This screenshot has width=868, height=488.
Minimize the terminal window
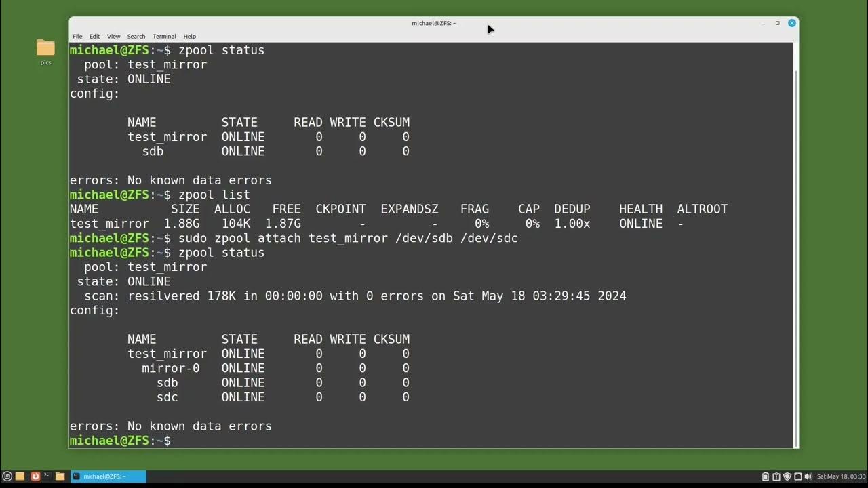pos(763,23)
